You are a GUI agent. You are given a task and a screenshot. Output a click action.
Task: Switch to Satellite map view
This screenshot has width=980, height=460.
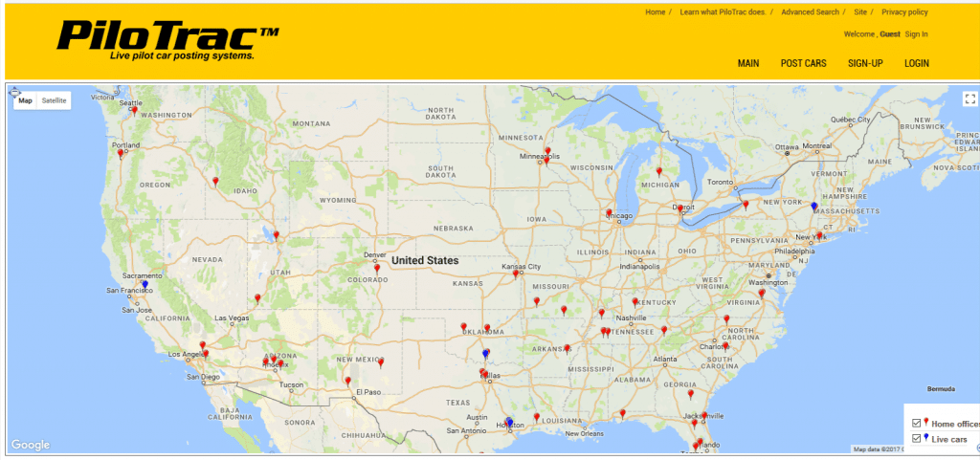(54, 100)
